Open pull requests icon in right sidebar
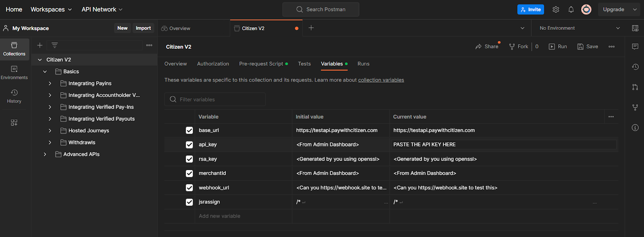The height and width of the screenshot is (237, 644). pos(635,87)
